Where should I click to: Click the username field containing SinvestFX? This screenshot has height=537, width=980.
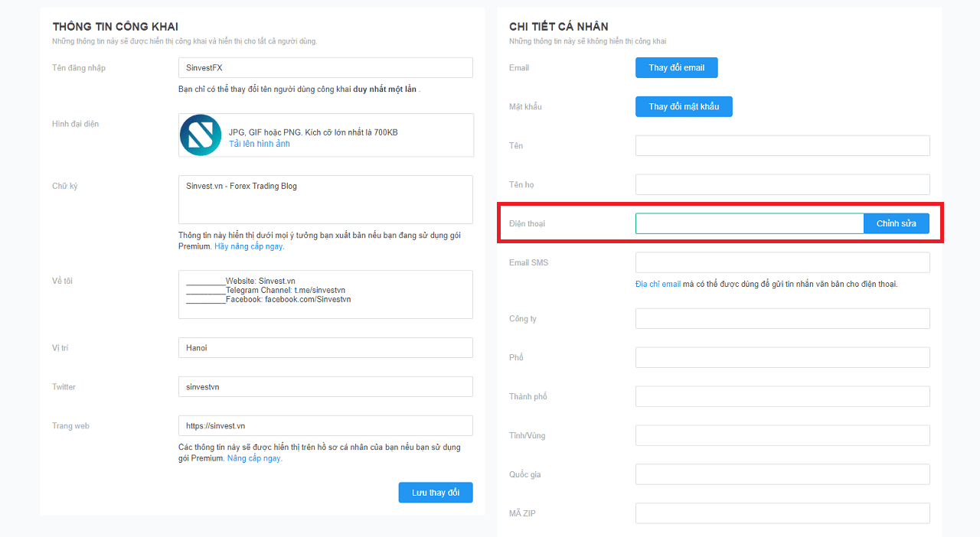click(x=325, y=68)
